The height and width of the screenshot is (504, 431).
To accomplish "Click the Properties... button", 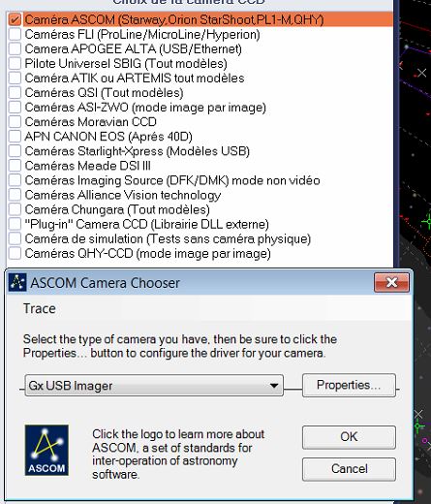I will (x=349, y=385).
